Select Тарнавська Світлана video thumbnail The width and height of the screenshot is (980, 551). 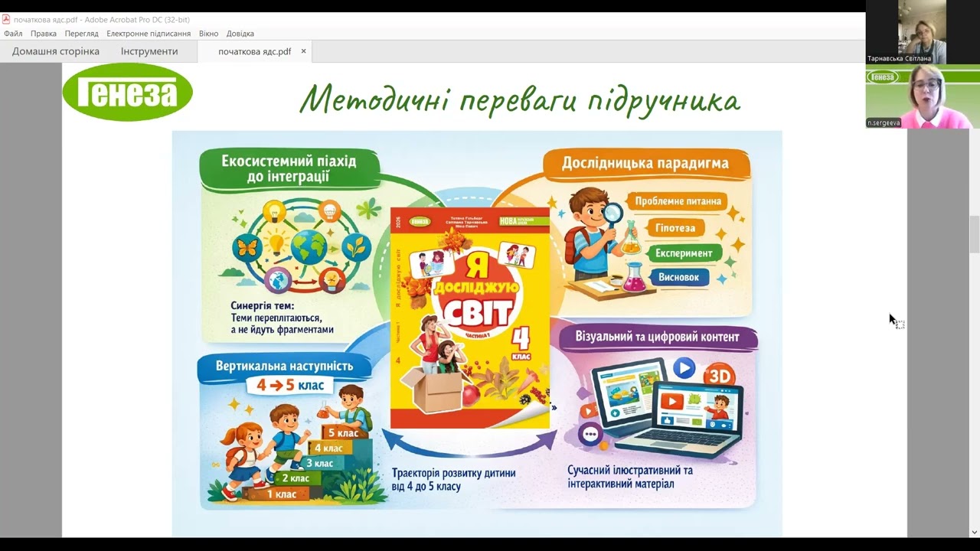[923, 32]
